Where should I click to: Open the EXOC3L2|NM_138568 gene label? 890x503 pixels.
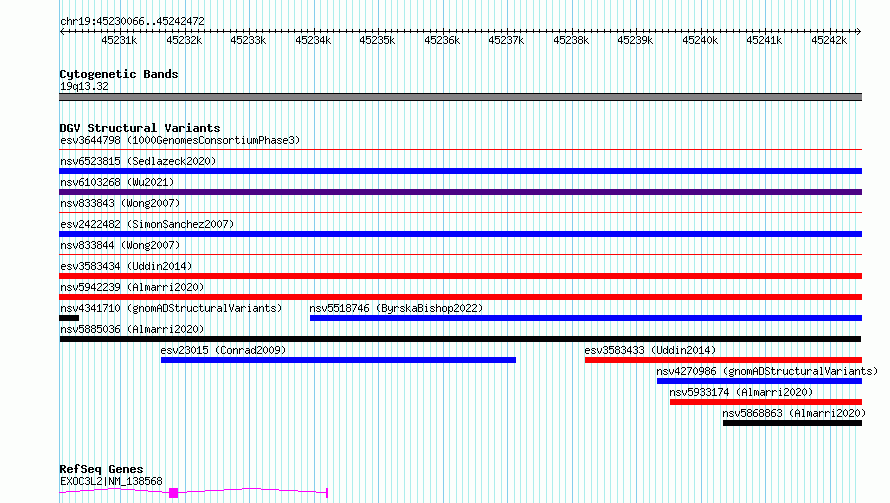[x=111, y=481]
